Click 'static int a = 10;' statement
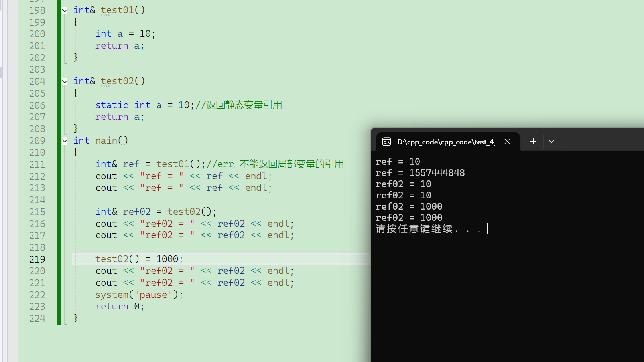This screenshot has height=362, width=644. [x=145, y=105]
